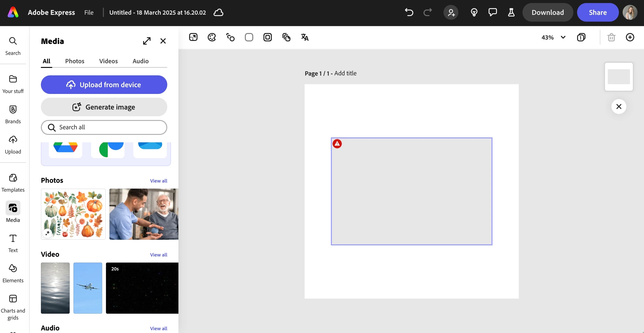
Task: Select the airplane video thumbnail
Action: (88, 288)
